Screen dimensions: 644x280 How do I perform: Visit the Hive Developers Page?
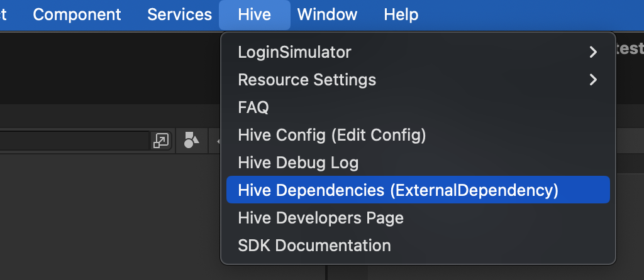click(321, 218)
